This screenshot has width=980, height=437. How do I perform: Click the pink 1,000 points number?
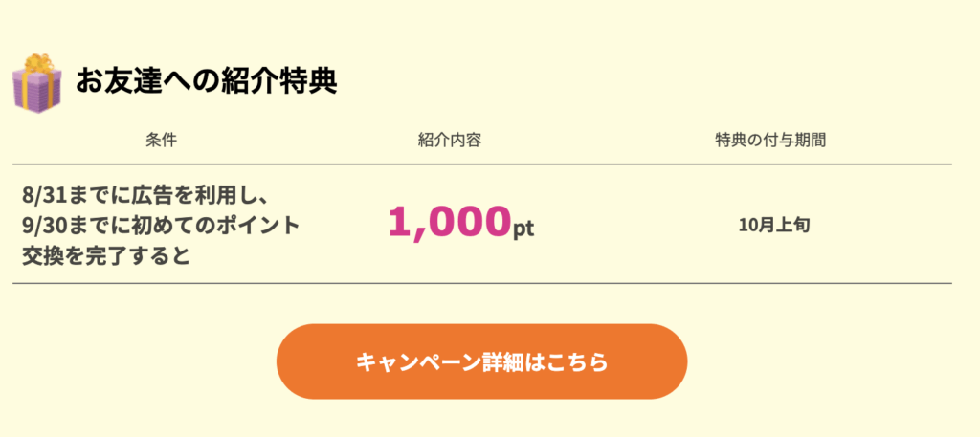(448, 222)
